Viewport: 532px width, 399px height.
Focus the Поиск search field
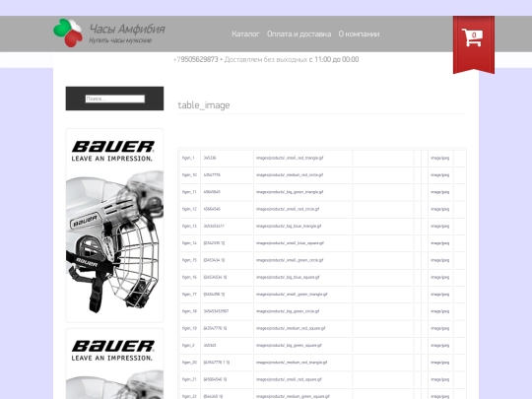[114, 99]
